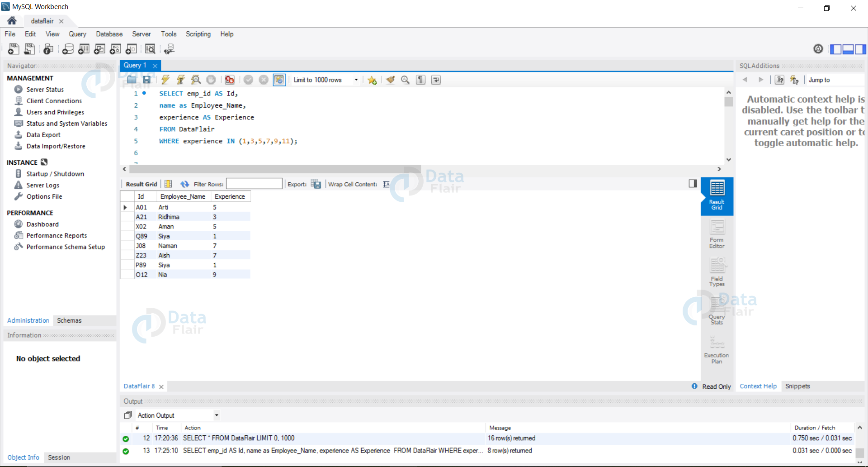The width and height of the screenshot is (868, 467).
Task: Open the Database menu
Action: 109,34
